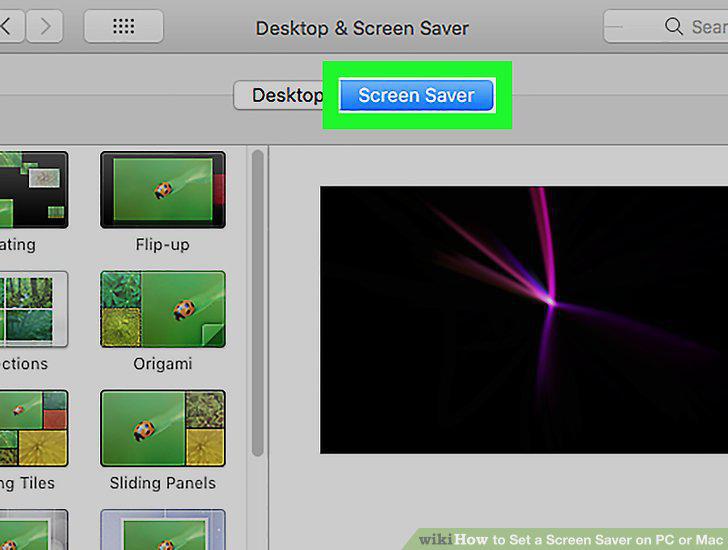Select the Flip-up screen saver thumbnail

pos(163,190)
